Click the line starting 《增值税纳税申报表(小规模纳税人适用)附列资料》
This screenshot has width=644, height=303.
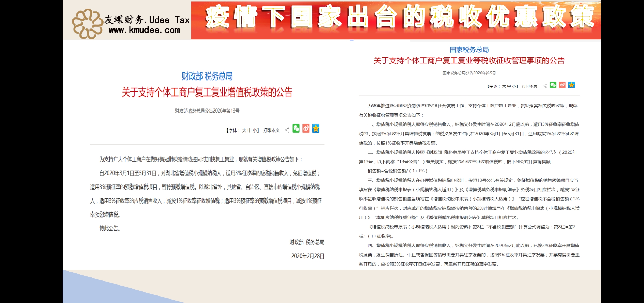(x=471, y=227)
